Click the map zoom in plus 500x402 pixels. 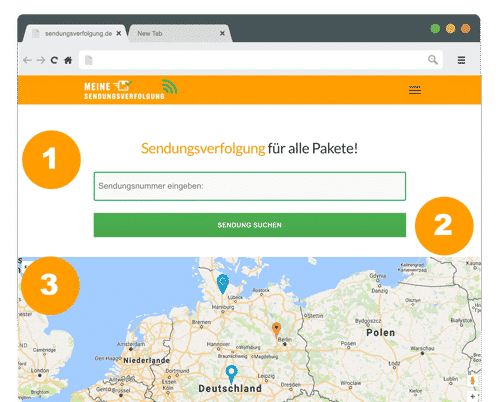[472, 396]
